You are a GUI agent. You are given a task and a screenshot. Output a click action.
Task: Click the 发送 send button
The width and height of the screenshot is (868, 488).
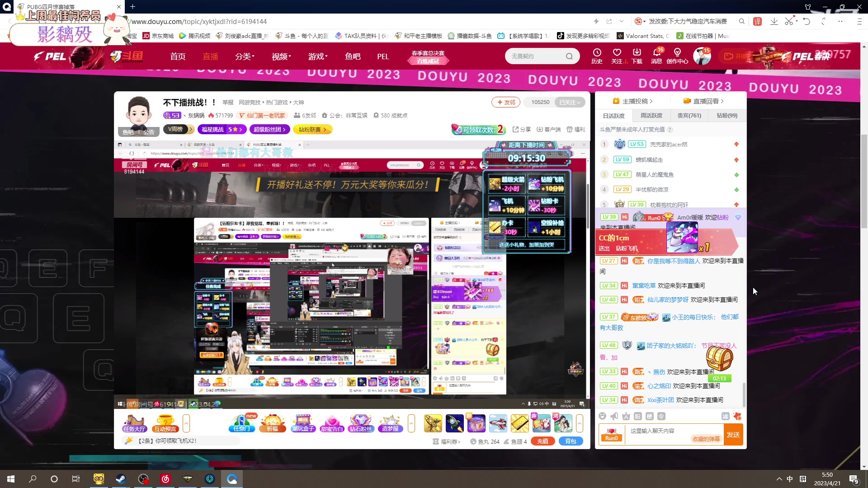click(x=733, y=435)
